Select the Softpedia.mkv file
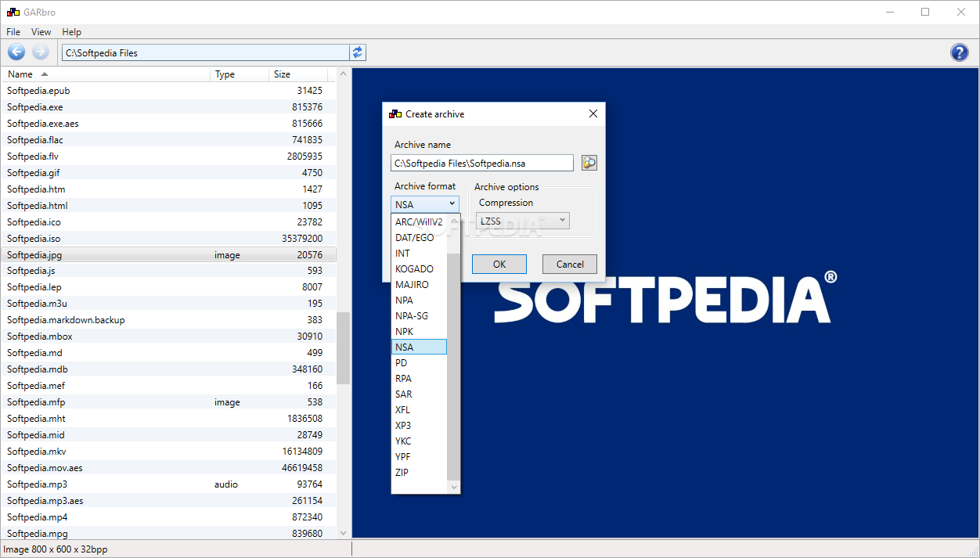Viewport: 980px width, 558px height. (x=168, y=452)
